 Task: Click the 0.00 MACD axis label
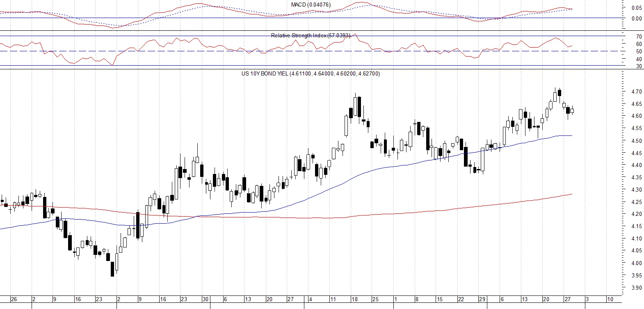click(x=637, y=18)
